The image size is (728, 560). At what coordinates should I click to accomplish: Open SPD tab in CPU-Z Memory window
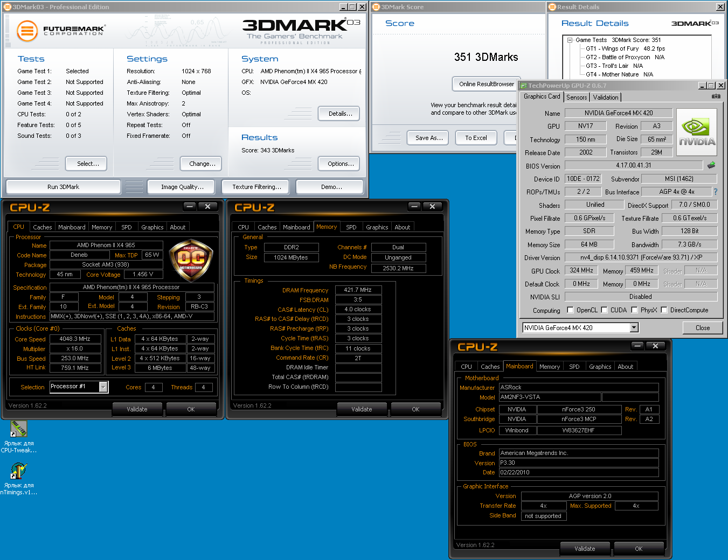(351, 227)
